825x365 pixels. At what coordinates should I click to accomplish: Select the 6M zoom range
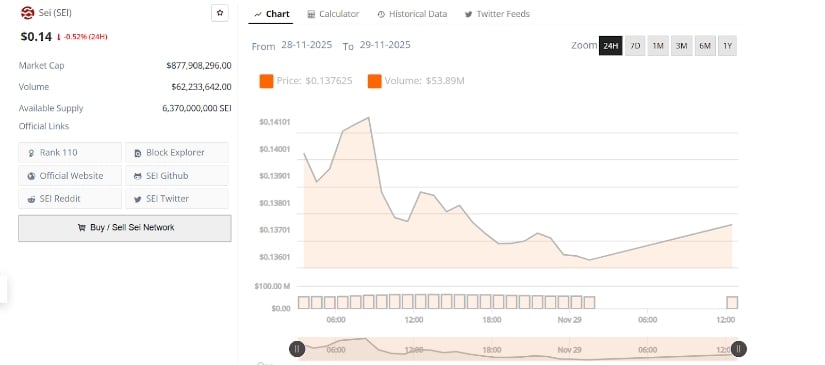[x=705, y=46]
